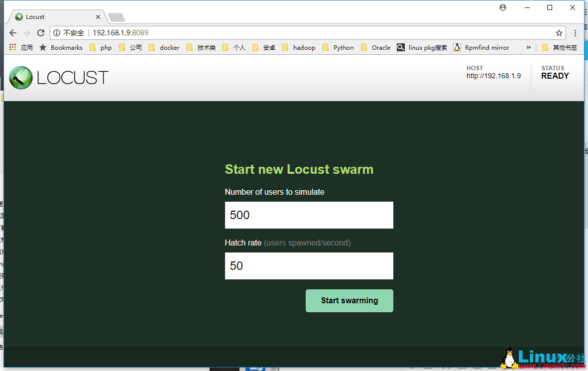Go back to the previous page
This screenshot has height=371, width=588.
(x=12, y=33)
